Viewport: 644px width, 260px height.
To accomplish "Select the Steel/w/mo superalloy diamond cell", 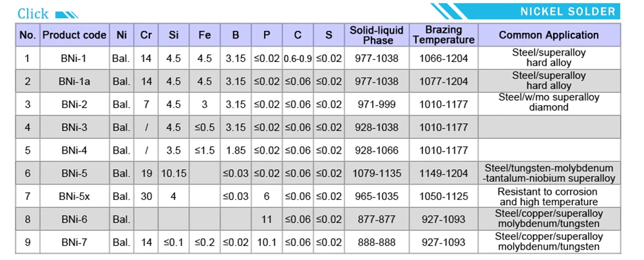I will coord(549,103).
